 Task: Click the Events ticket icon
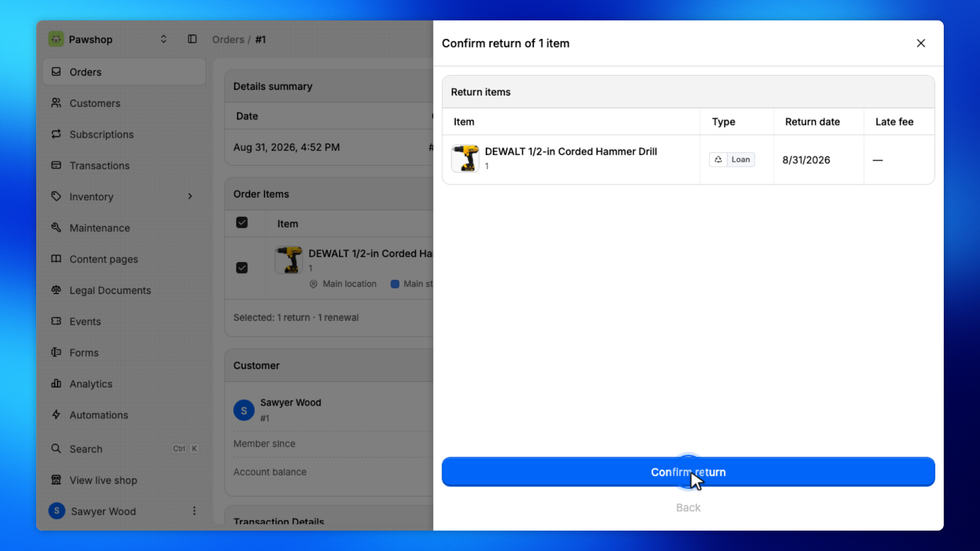[x=56, y=321]
